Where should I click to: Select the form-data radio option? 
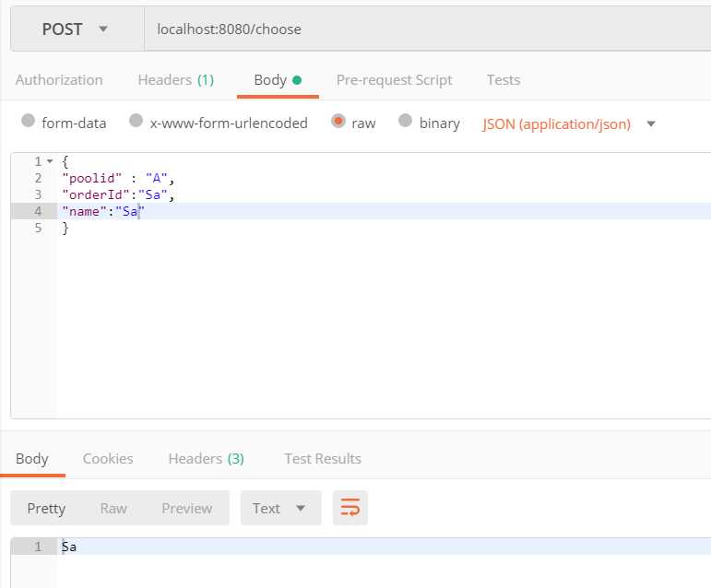point(28,122)
